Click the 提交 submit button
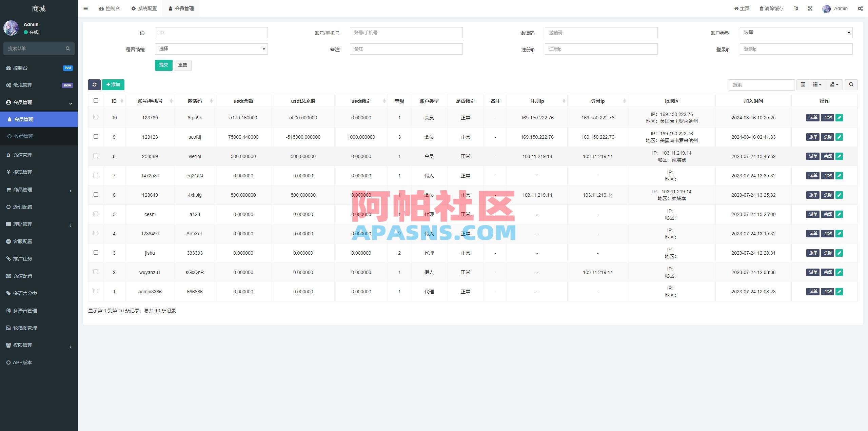 point(163,65)
